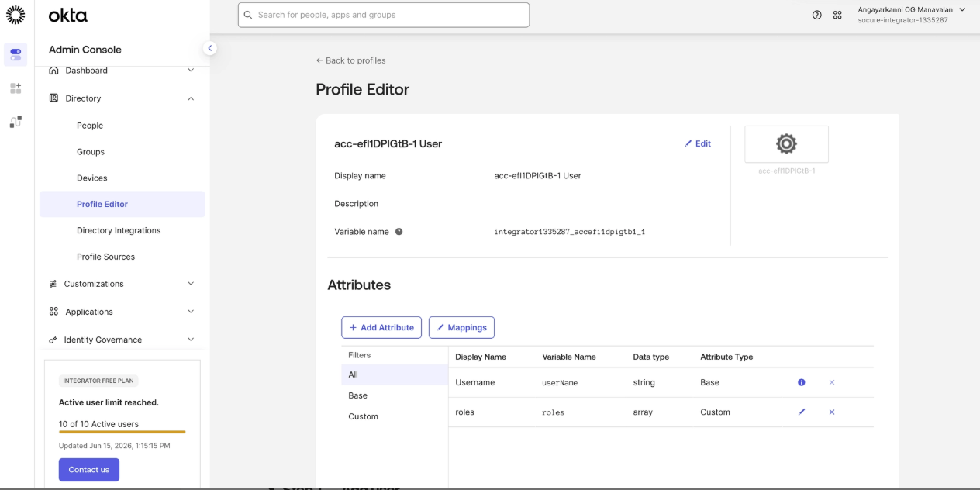This screenshot has height=490, width=980.
Task: Remove the roles attribute with X icon
Action: pos(832,412)
